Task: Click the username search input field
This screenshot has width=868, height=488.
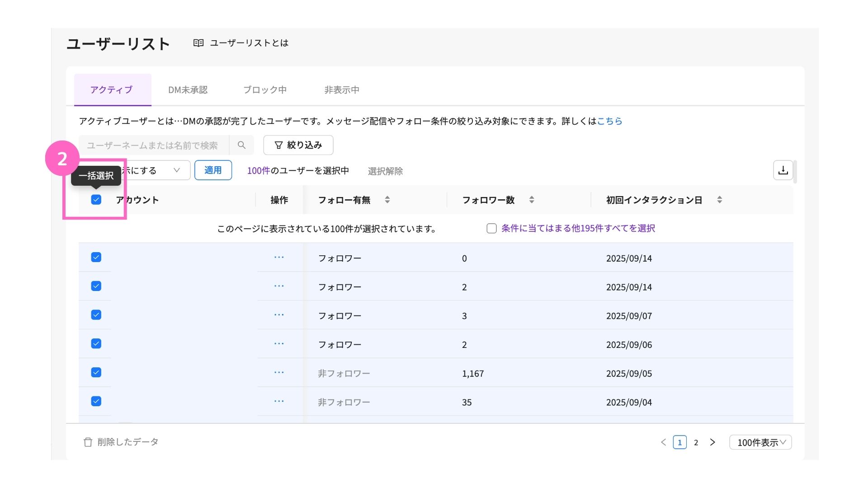Action: pyautogui.click(x=153, y=145)
